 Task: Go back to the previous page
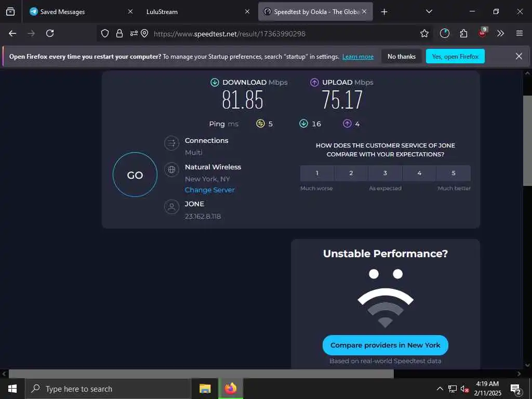tap(12, 33)
